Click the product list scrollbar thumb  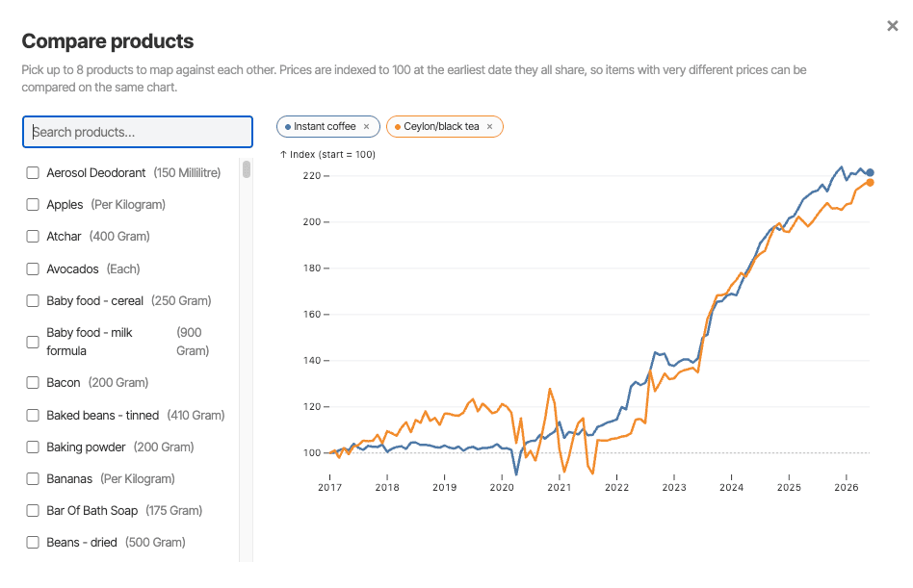click(247, 169)
